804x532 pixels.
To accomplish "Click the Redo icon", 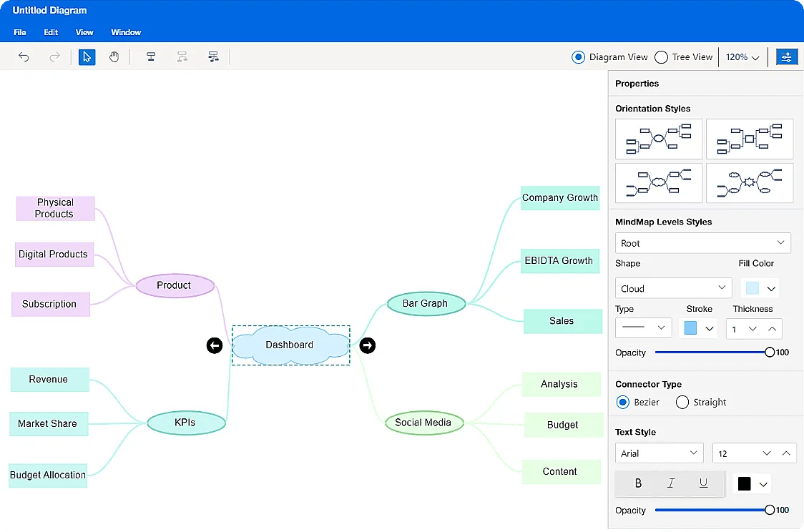I will [54, 56].
